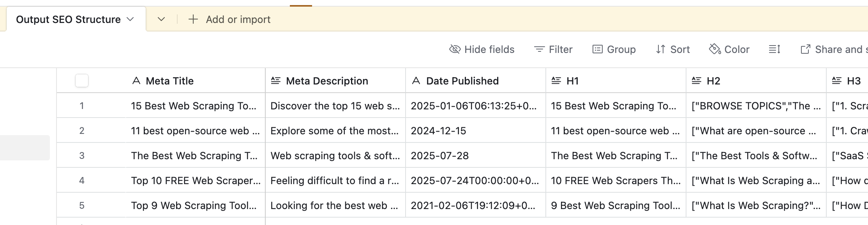Click the H2 column header
The height and width of the screenshot is (225, 868).
point(713,81)
